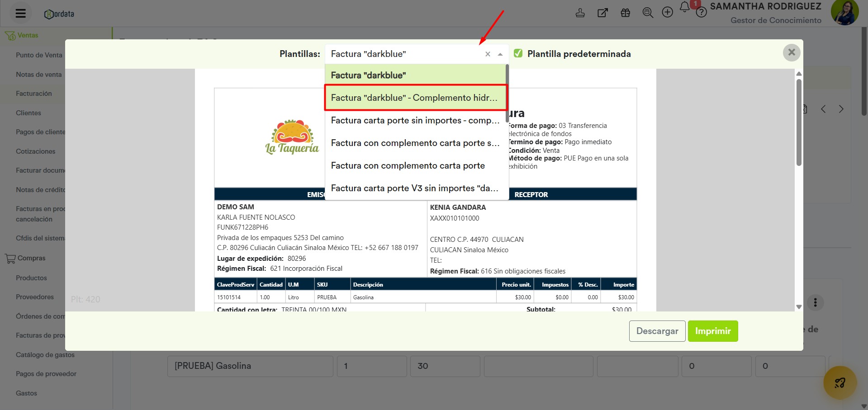Screen dimensions: 868x410
Task: Open Samantha Rodriguez profile avatar
Action: click(844, 12)
